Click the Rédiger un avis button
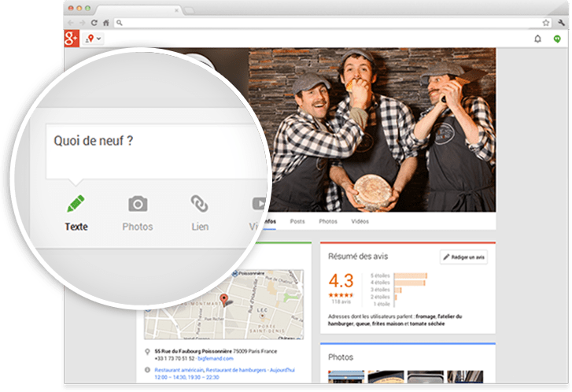 [463, 257]
